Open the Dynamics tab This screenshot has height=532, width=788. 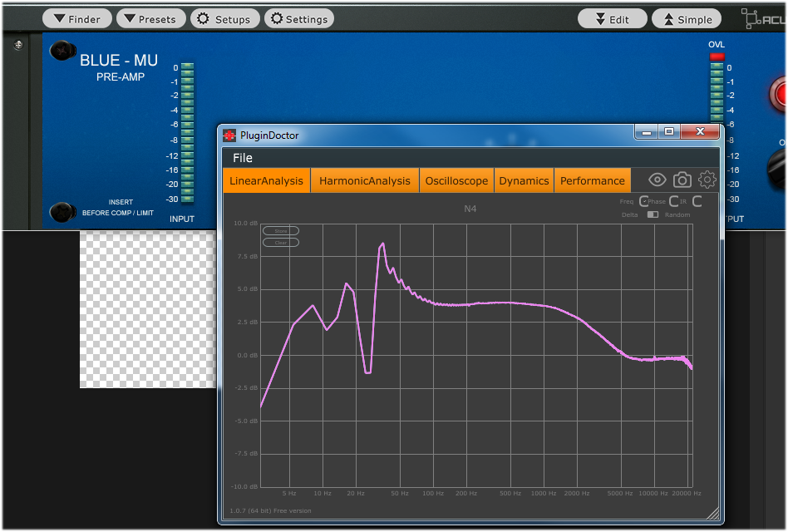(524, 181)
